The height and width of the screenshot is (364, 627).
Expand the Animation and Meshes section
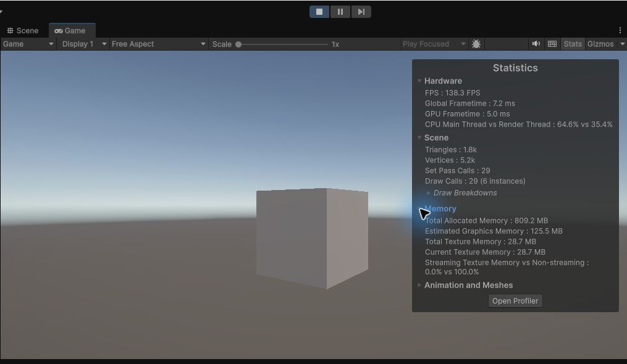[x=419, y=285]
